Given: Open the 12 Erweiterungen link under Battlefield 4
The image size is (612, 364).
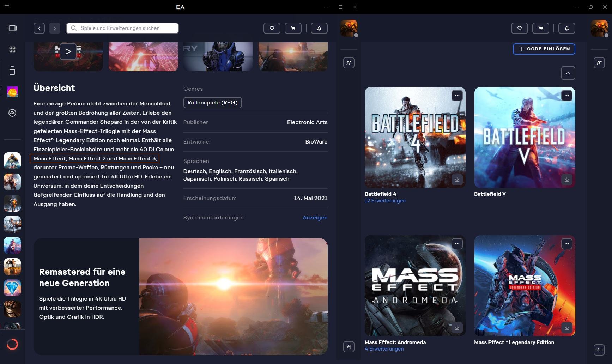Looking at the screenshot, I should pyautogui.click(x=385, y=201).
